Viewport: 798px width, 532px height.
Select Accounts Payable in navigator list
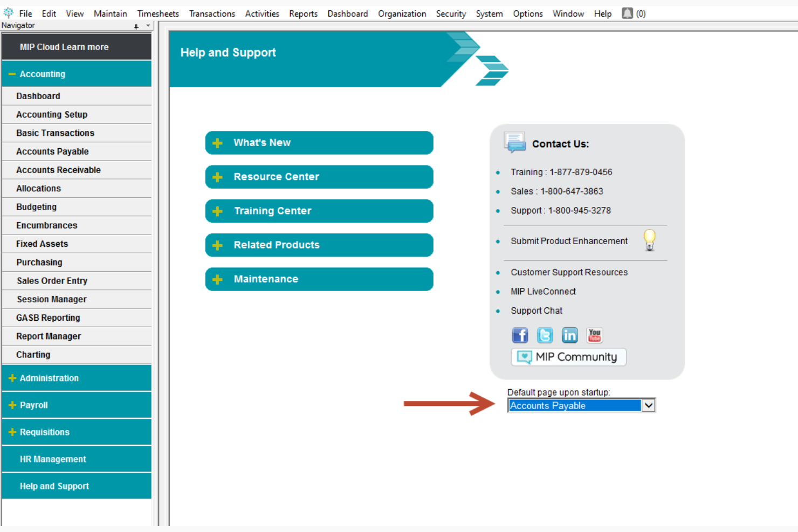77,151
